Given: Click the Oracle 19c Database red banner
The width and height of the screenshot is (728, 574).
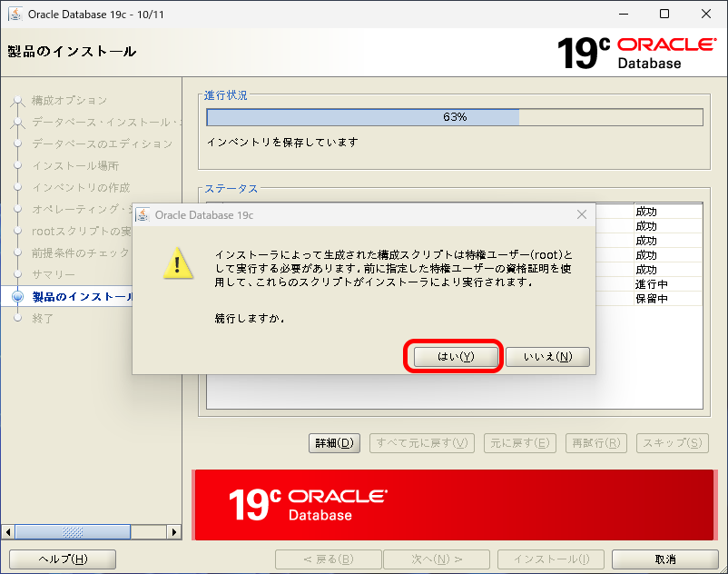Looking at the screenshot, I should pyautogui.click(x=455, y=505).
